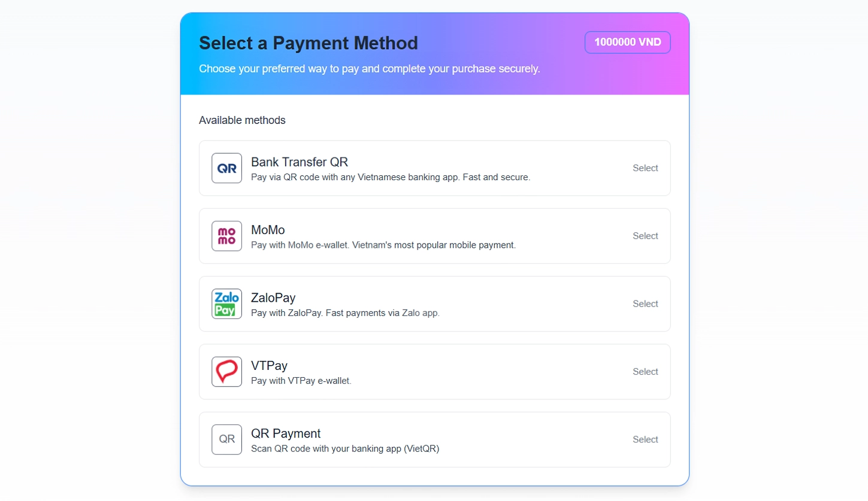Image resolution: width=868 pixels, height=501 pixels.
Task: Click the Select a Payment Method heading
Action: [x=309, y=43]
